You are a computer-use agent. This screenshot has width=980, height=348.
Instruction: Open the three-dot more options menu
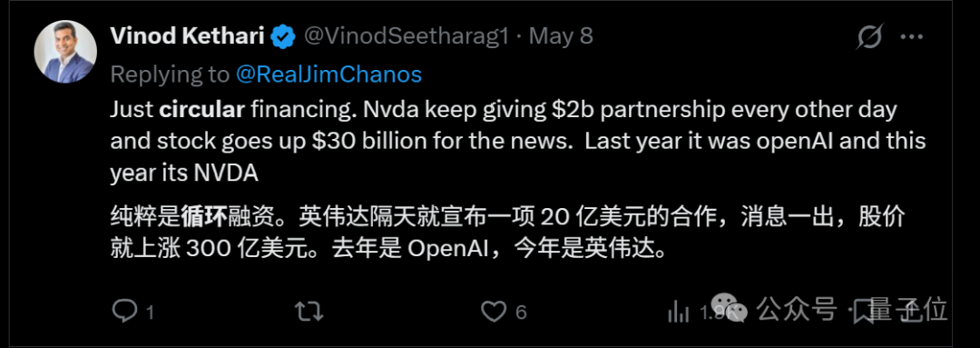[x=911, y=37]
